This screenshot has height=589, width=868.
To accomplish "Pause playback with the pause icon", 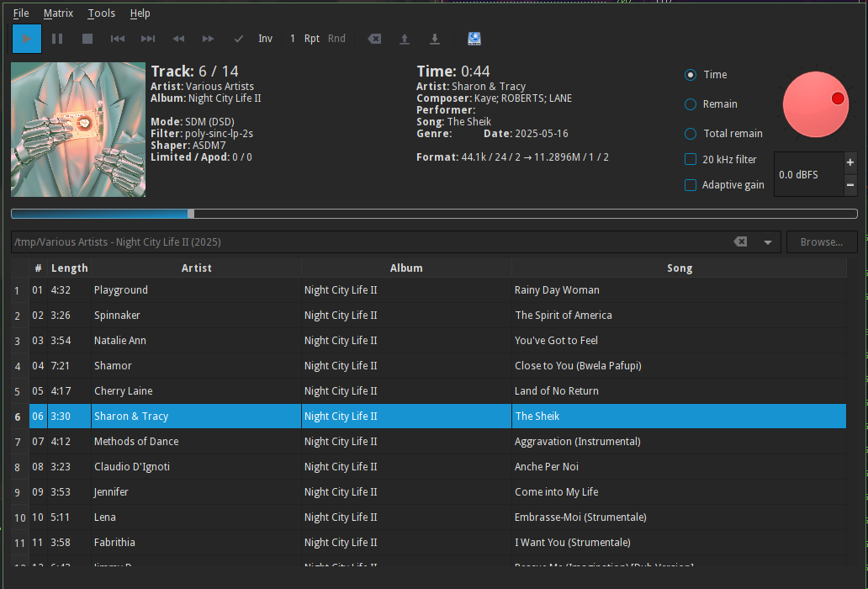I will [57, 39].
